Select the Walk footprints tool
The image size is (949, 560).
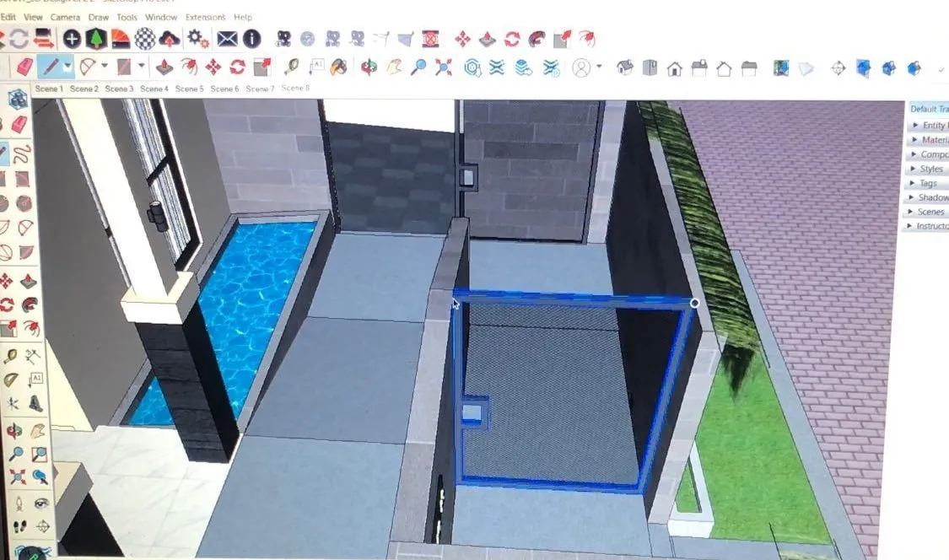click(x=19, y=527)
